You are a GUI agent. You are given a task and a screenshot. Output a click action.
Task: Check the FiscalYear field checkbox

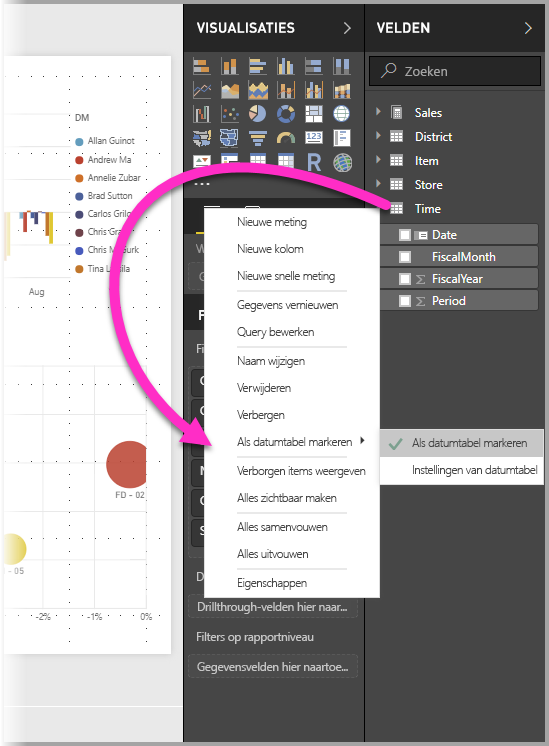click(x=405, y=279)
